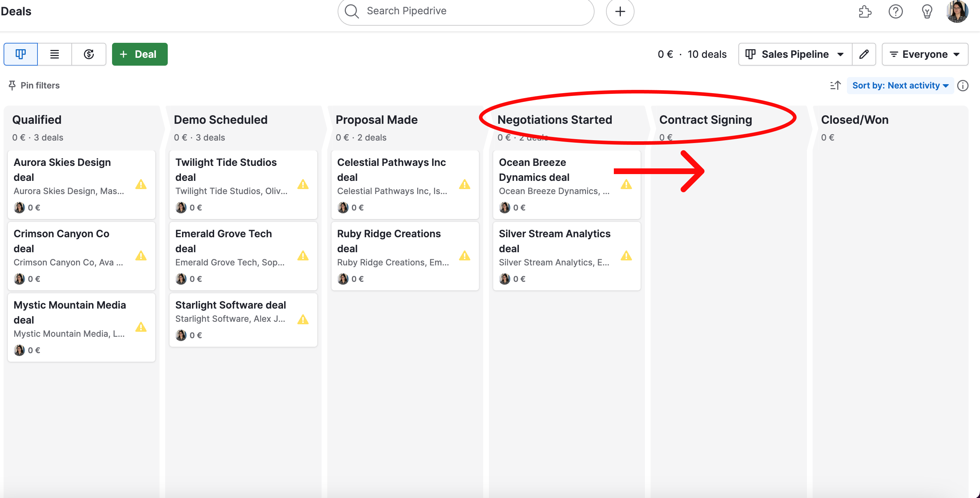Click in the Search Pipedrive field
Viewport: 980px width, 498px height.
click(466, 11)
